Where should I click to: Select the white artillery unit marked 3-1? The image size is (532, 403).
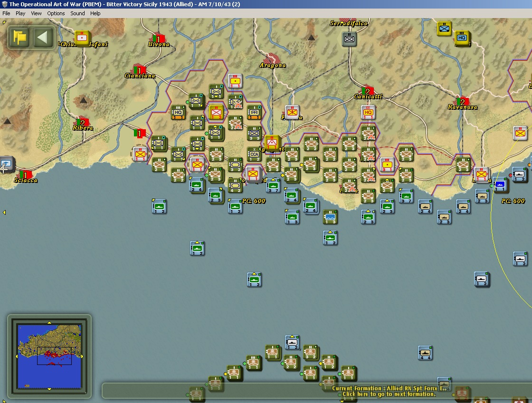pyautogui.click(x=387, y=164)
